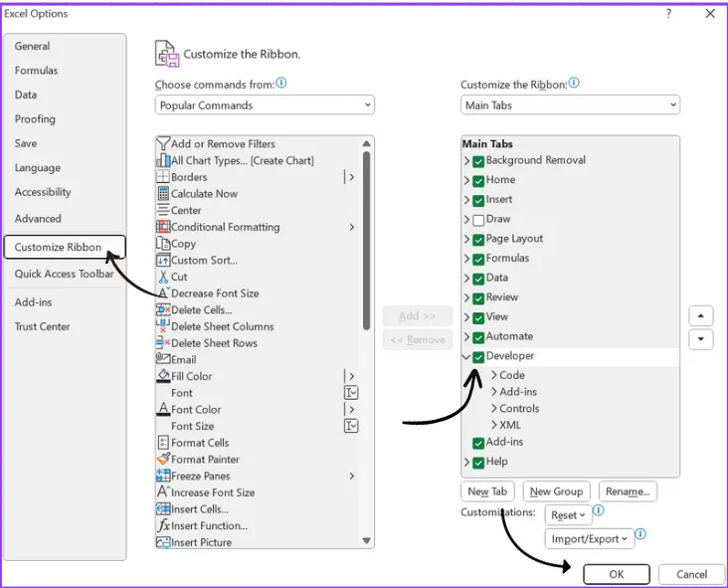Toggle the Developer tab checkbox
728x588 pixels.
(478, 357)
